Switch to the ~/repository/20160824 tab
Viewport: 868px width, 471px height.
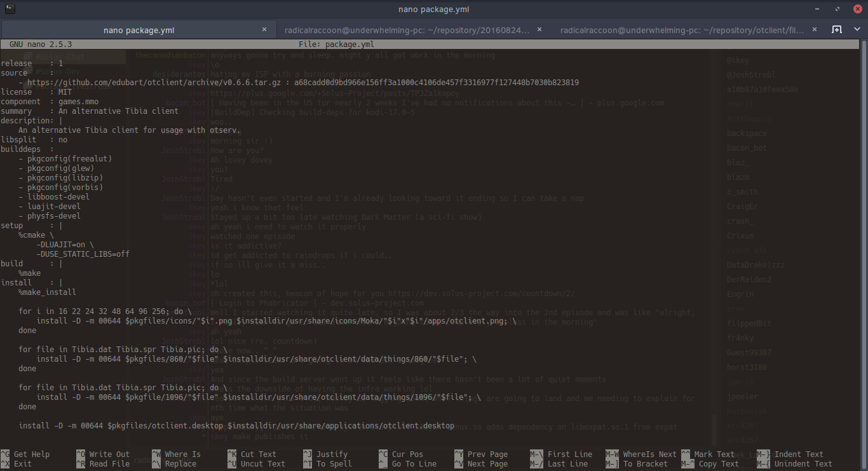click(414, 30)
